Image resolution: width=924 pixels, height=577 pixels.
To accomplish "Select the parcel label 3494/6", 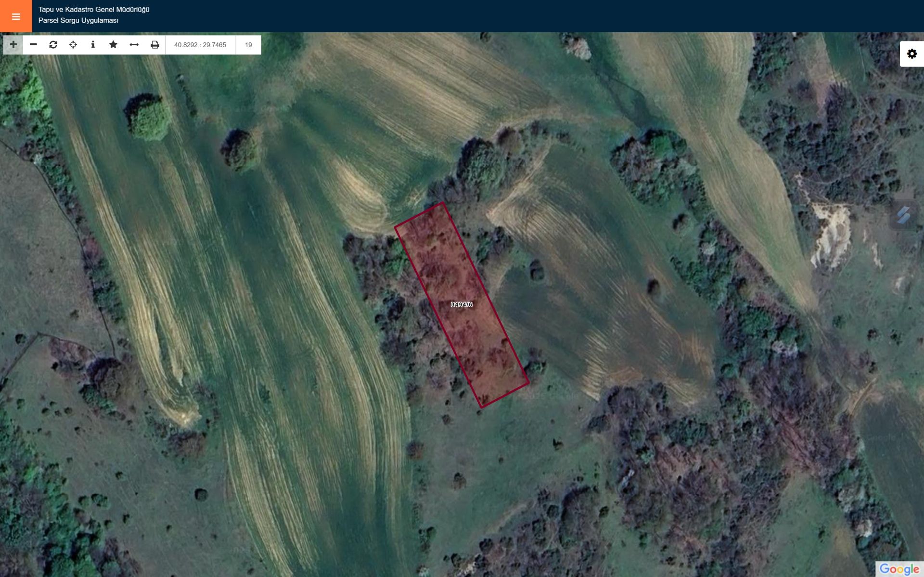I will (462, 305).
